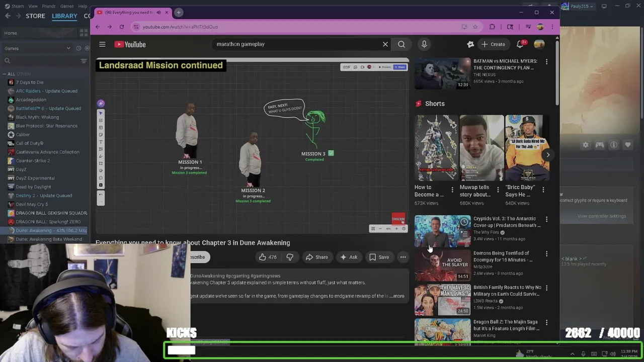Open the Avoid the Slayer video thumbnail

442,265
